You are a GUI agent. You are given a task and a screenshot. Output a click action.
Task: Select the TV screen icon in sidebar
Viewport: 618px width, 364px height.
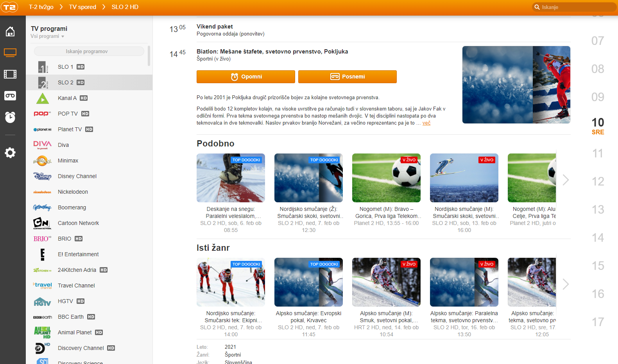point(10,52)
